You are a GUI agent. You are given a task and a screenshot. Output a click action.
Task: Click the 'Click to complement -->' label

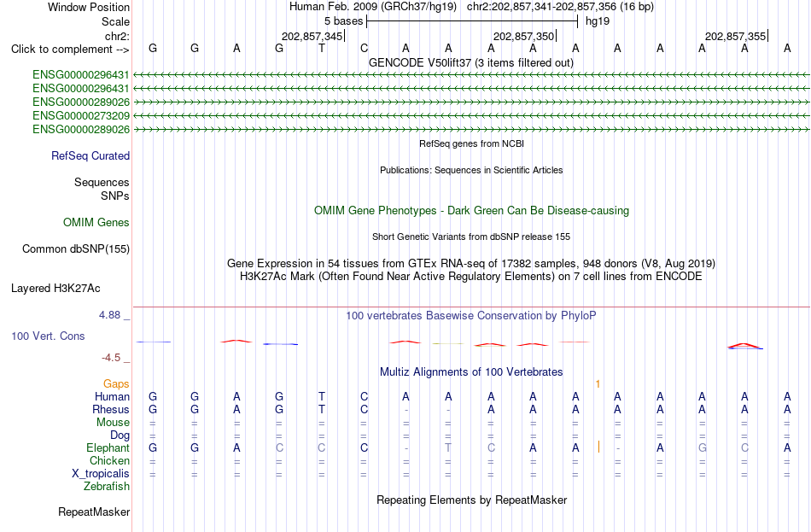coord(70,50)
